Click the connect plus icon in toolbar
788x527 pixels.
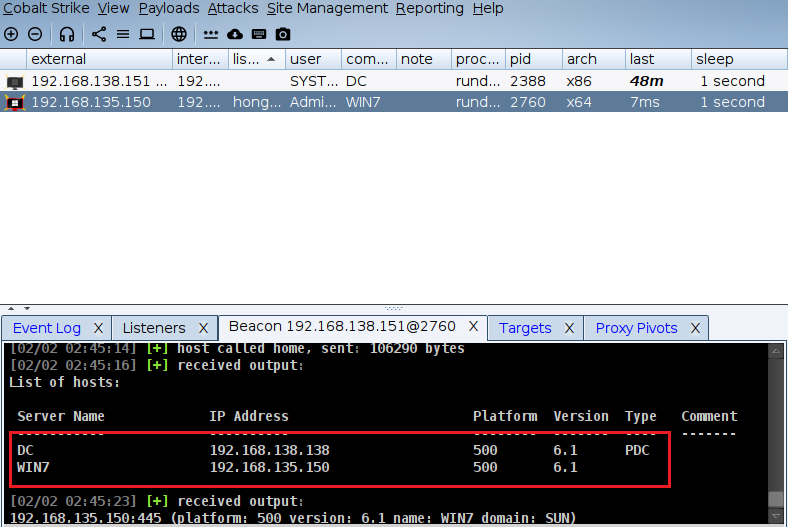point(11,34)
